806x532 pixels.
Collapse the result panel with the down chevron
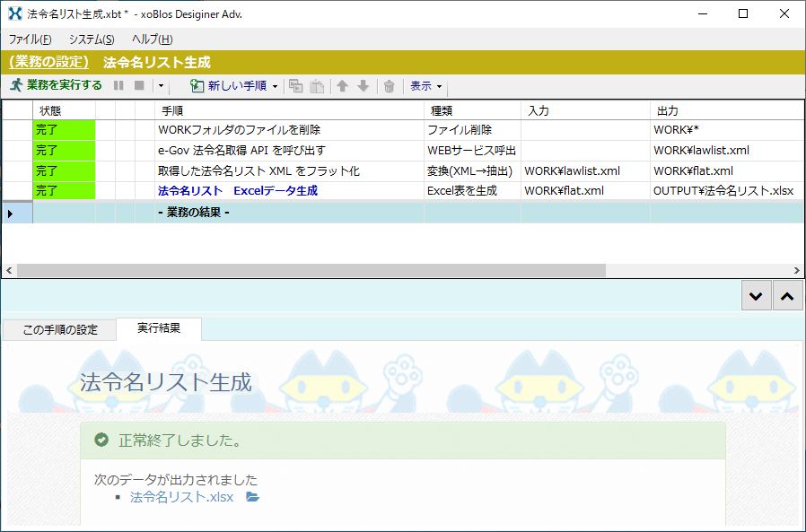(x=756, y=294)
